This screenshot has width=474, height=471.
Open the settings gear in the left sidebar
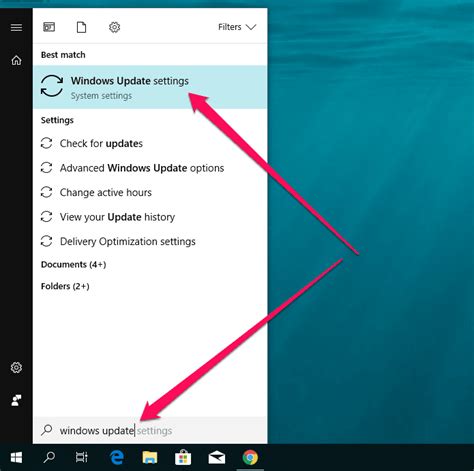pos(16,368)
